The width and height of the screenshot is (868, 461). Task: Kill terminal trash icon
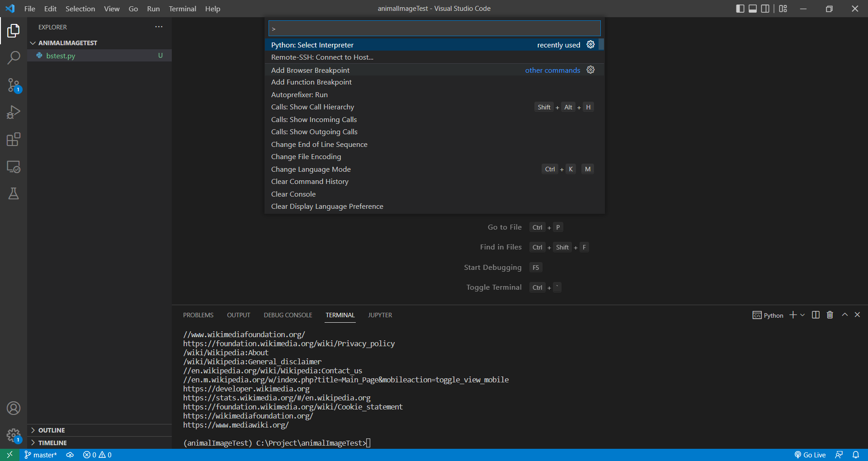(x=830, y=315)
